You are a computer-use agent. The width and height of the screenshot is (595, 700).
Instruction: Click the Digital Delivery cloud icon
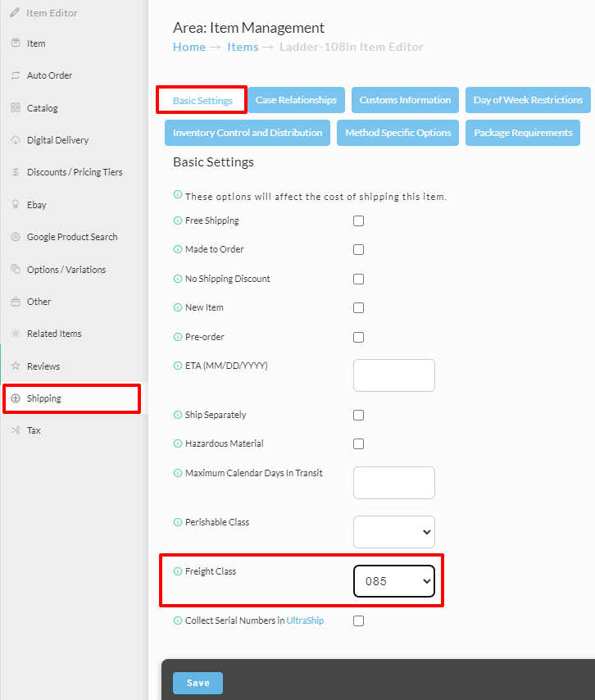[16, 140]
